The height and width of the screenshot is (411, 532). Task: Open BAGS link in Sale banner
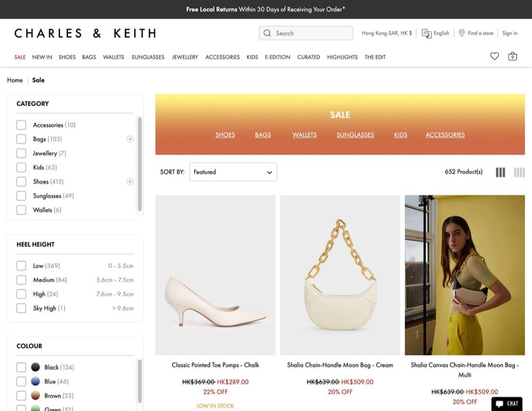[263, 135]
